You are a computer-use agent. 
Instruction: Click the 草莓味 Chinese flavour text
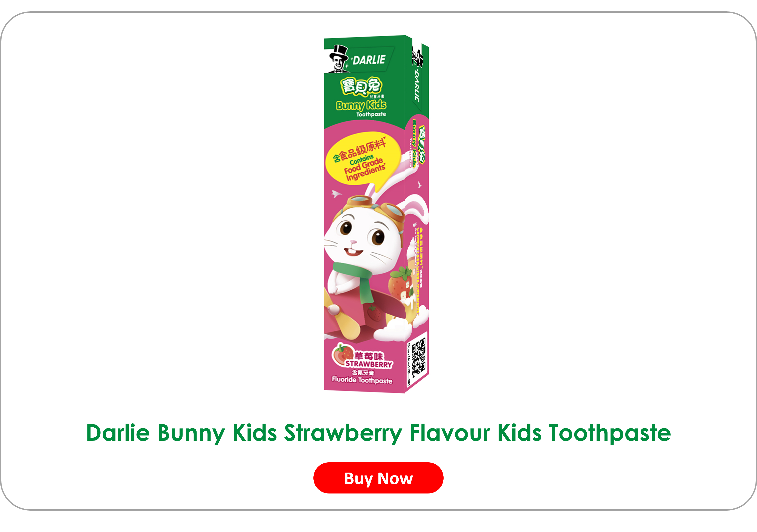tap(369, 356)
